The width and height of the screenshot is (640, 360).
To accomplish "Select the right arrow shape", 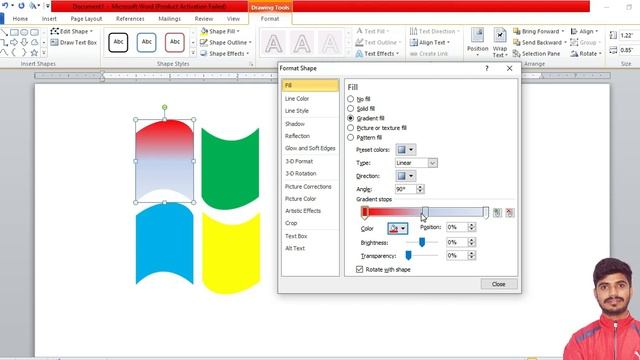I will 14,42.
